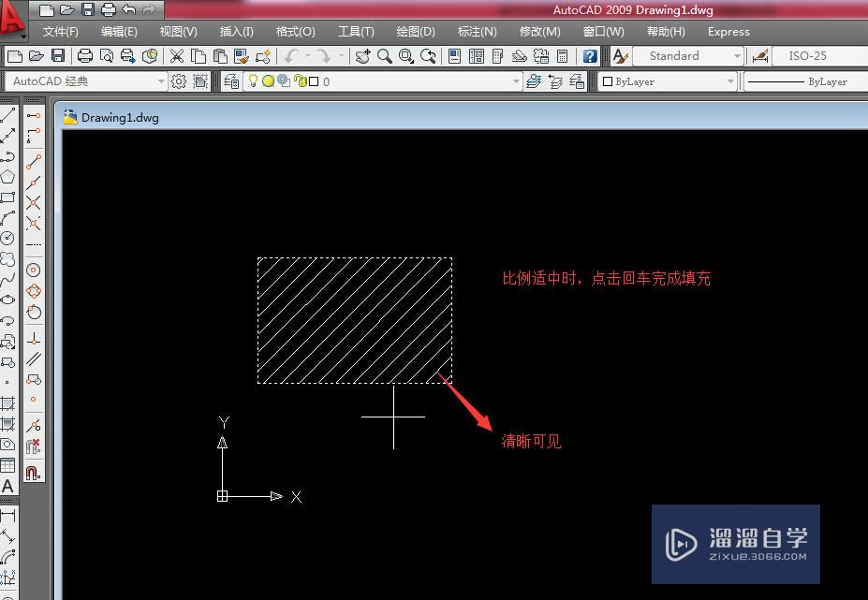
Task: Open the QuickCalc calculator icon
Action: click(x=563, y=56)
